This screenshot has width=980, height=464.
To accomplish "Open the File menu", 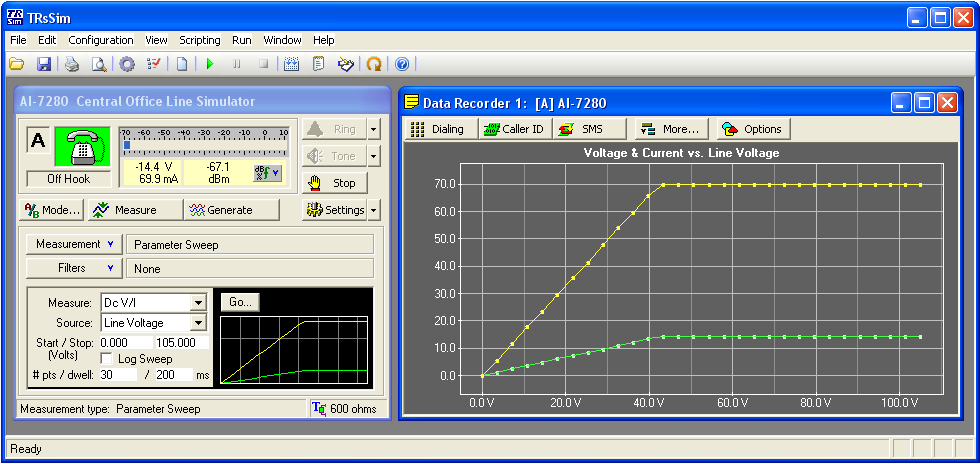I will 18,40.
